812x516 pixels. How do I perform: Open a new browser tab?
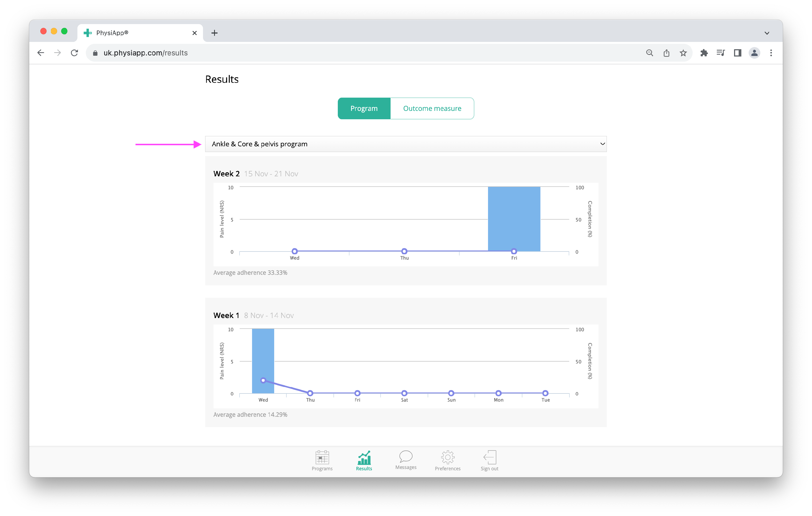[214, 33]
